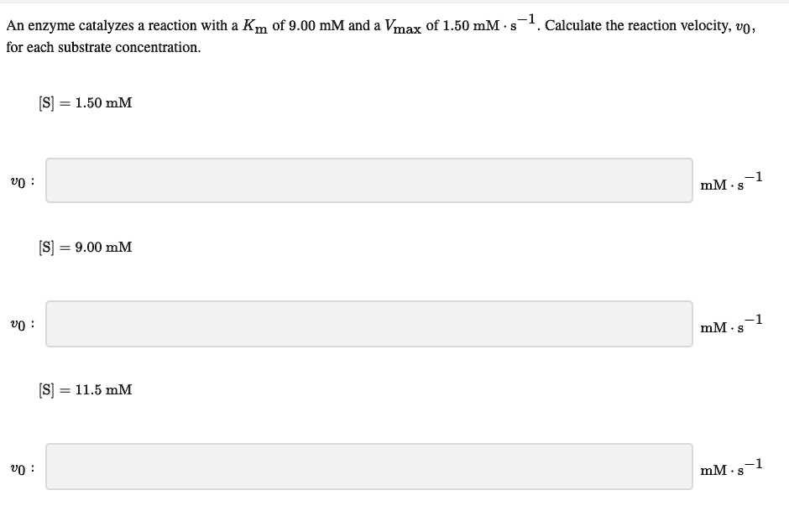
Task: Click the "[S] = 1.50 mM" label
Action: pos(85,103)
